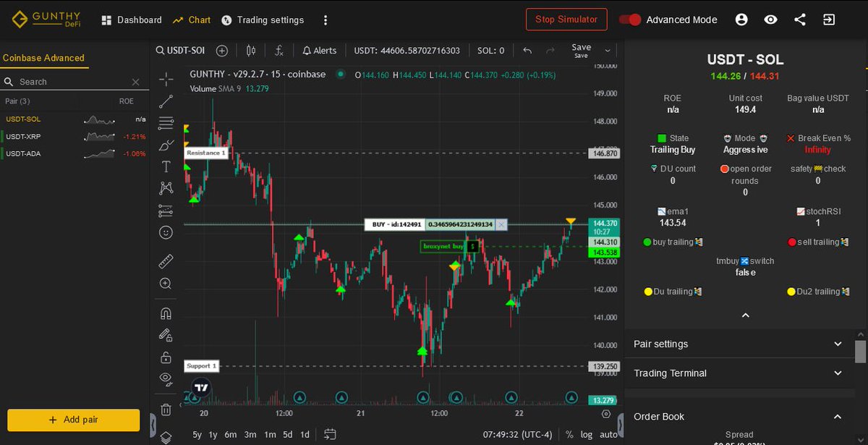Add symbol to compare with plus icon
The width and height of the screenshot is (868, 445).
click(x=222, y=51)
